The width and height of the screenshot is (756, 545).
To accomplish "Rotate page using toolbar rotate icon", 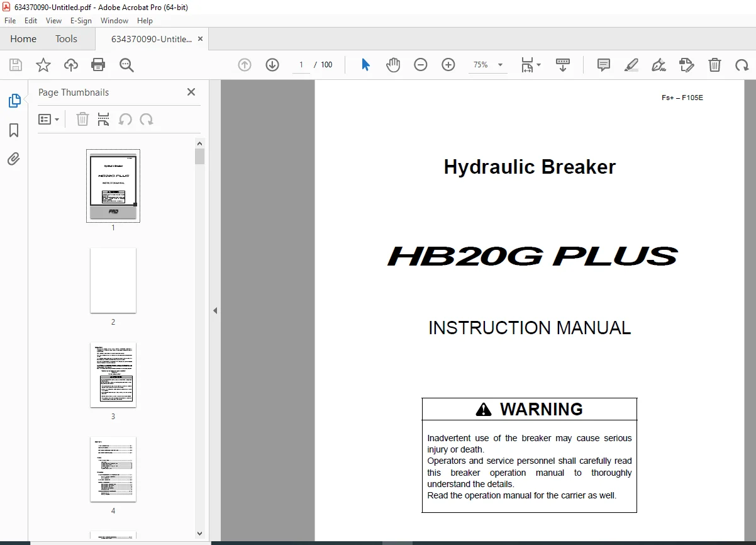I will pos(742,65).
